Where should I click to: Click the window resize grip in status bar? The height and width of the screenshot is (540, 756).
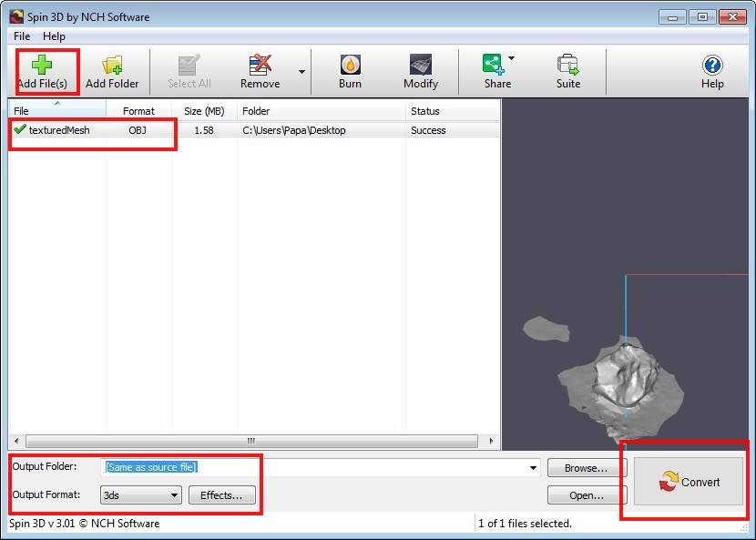click(743, 529)
